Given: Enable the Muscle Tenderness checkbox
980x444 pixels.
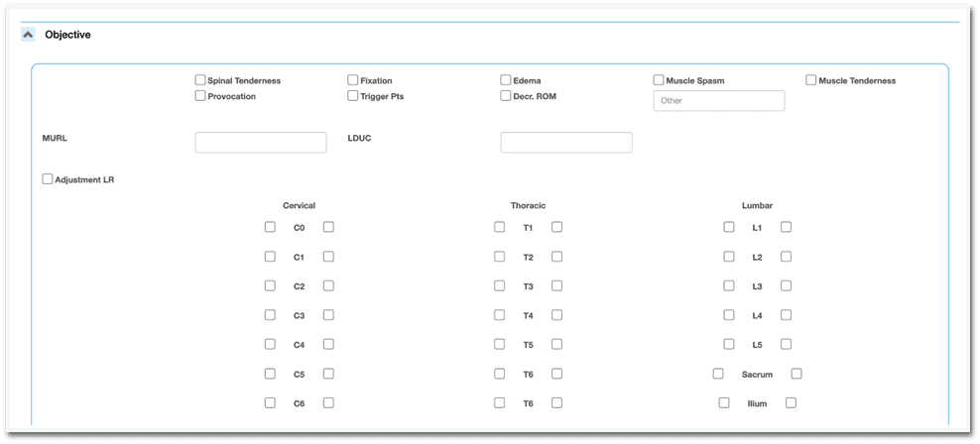Looking at the screenshot, I should point(811,80).
